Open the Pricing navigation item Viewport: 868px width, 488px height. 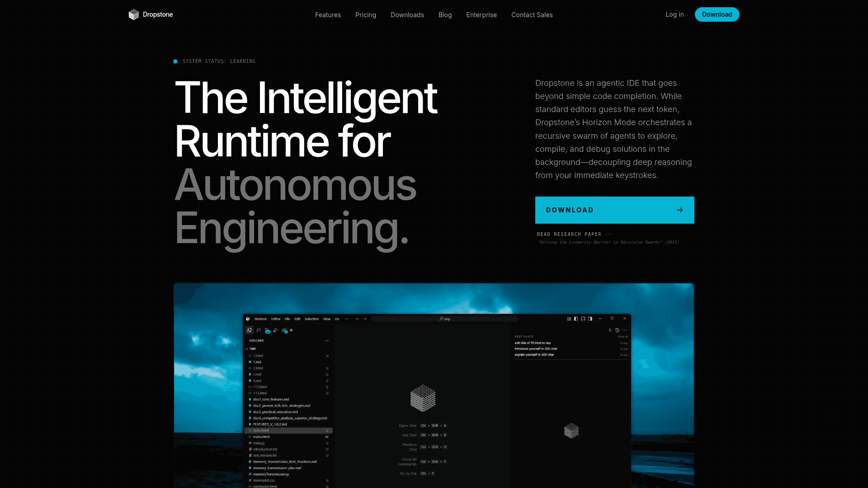tap(365, 15)
